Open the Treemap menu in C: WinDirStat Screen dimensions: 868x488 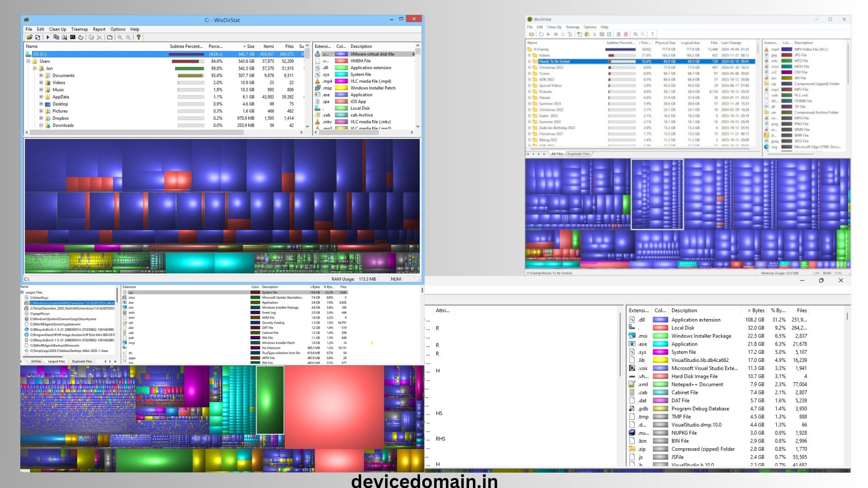tap(79, 29)
